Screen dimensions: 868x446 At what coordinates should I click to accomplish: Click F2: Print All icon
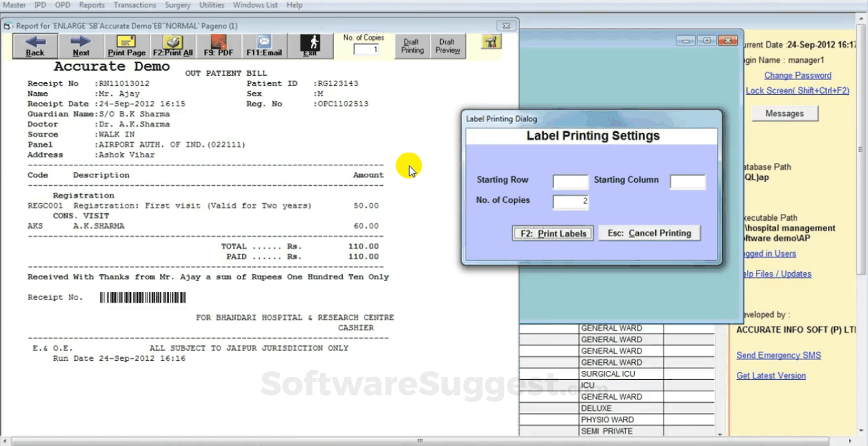171,45
